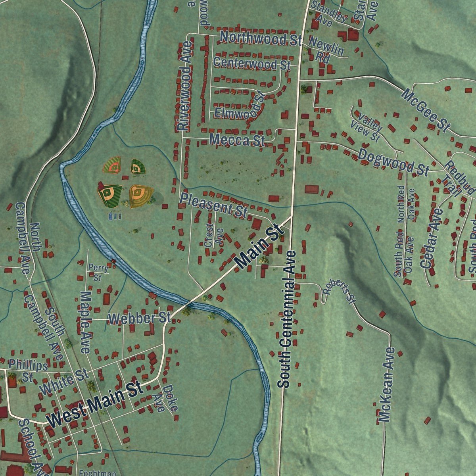This screenshot has height=476, width=476.
Task: Click the Mecca St label
Action: pos(237,140)
